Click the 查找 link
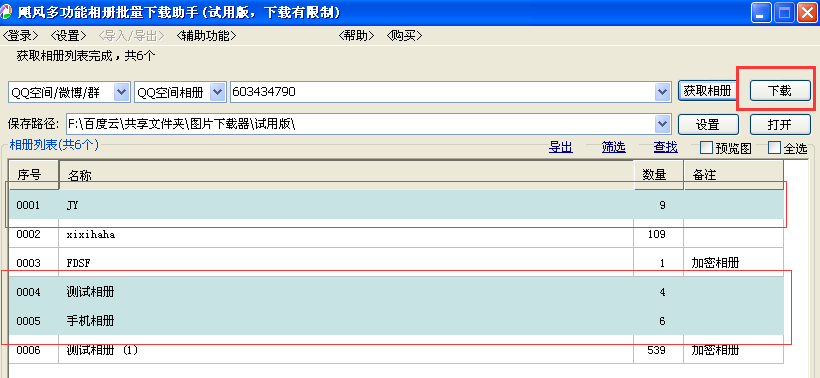 pyautogui.click(x=666, y=147)
